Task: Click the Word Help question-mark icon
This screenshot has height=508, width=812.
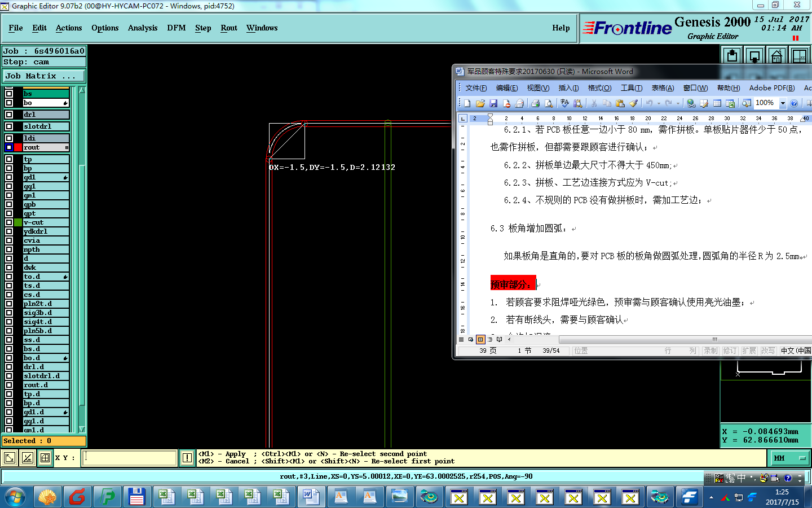Action: [x=794, y=103]
